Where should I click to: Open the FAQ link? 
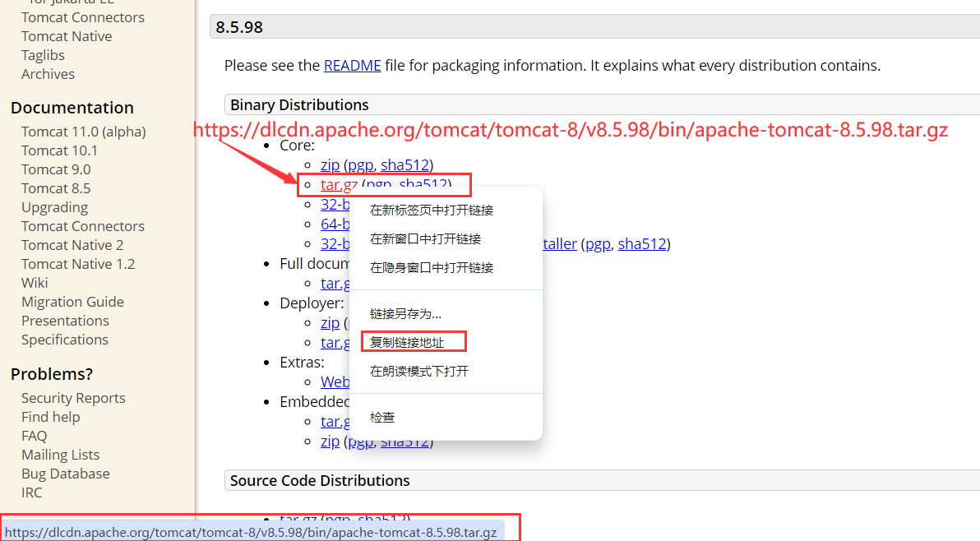click(34, 436)
